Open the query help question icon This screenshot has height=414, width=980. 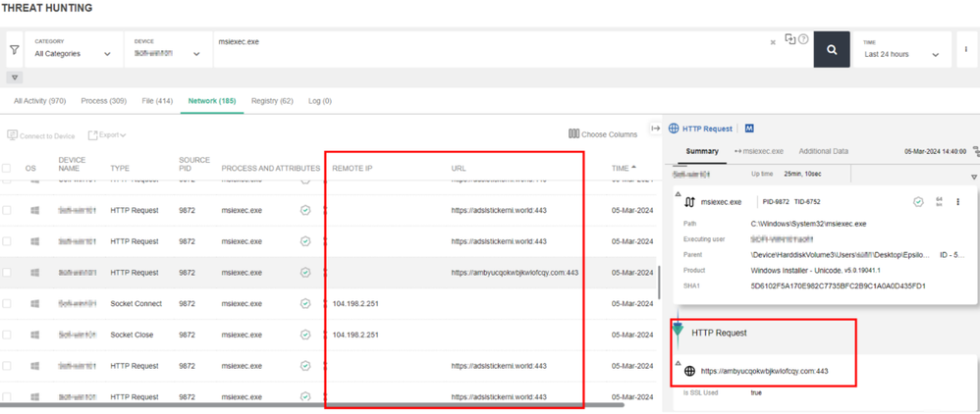pyautogui.click(x=803, y=38)
